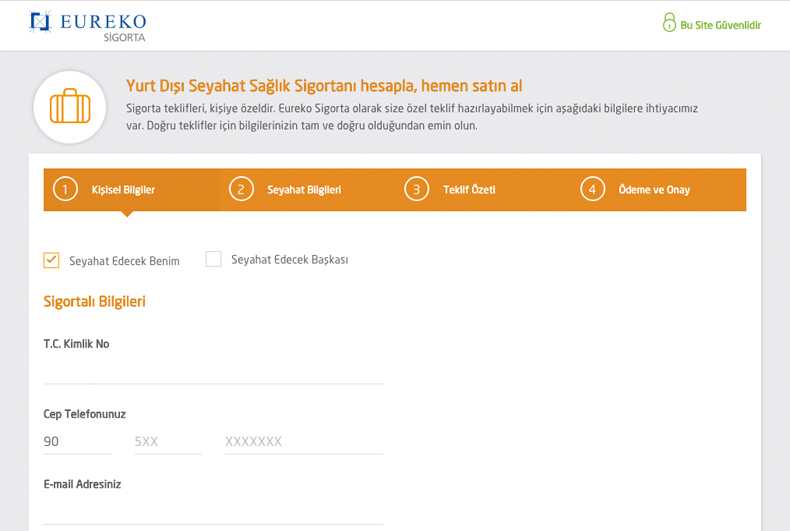This screenshot has width=790, height=531.
Task: Select step 2 circle icon
Action: [x=241, y=189]
